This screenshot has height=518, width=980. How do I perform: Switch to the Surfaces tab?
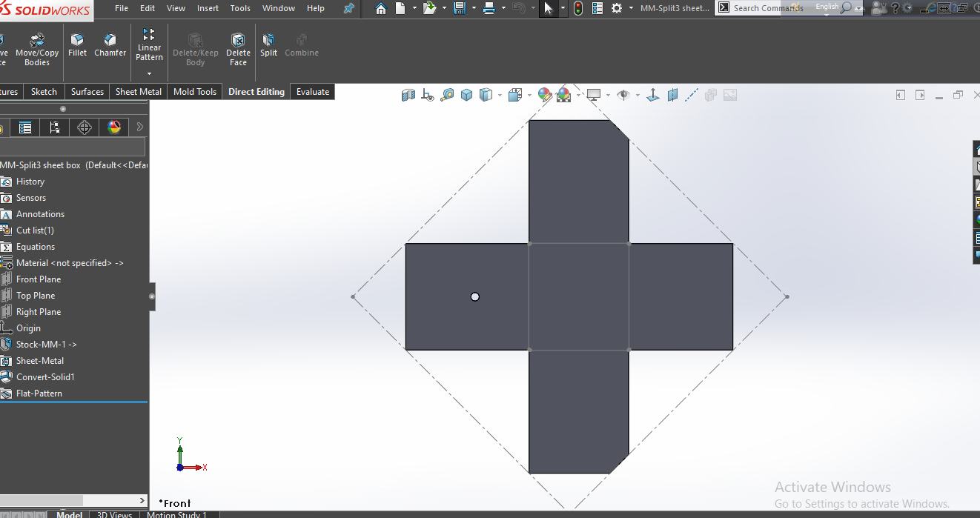(x=87, y=92)
